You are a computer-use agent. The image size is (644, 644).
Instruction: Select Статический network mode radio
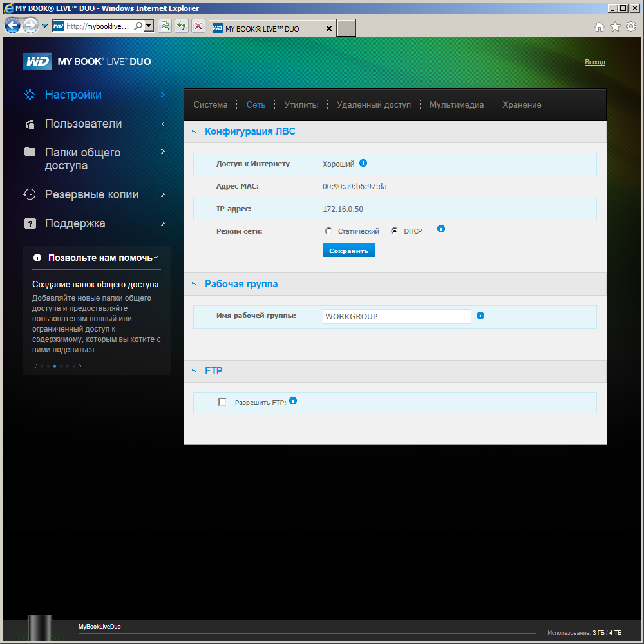pos(328,231)
